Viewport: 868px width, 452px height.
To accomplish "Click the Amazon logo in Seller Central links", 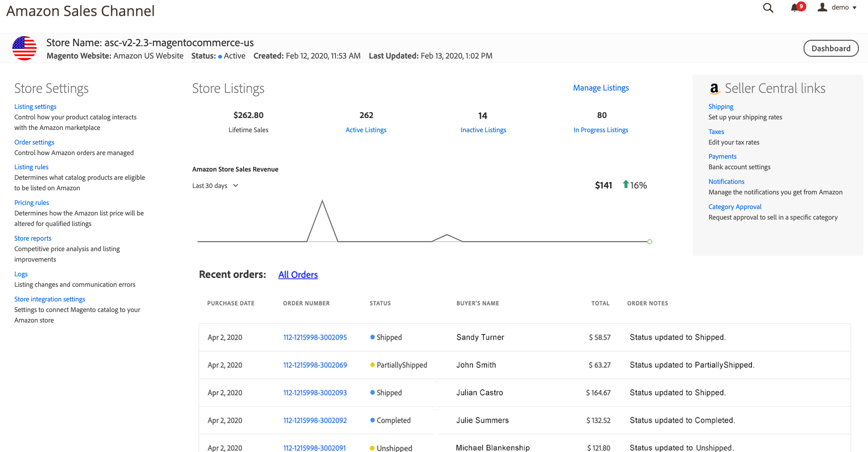I will [x=714, y=88].
